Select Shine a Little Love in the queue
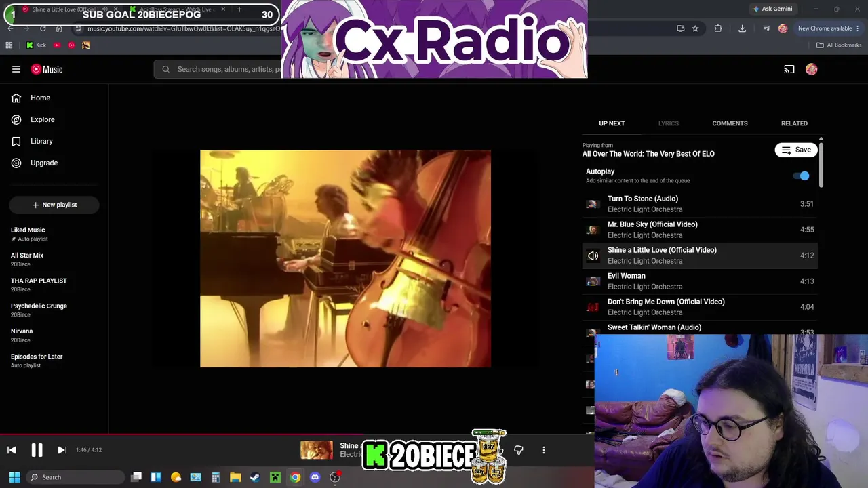This screenshot has width=868, height=488. pos(700,256)
